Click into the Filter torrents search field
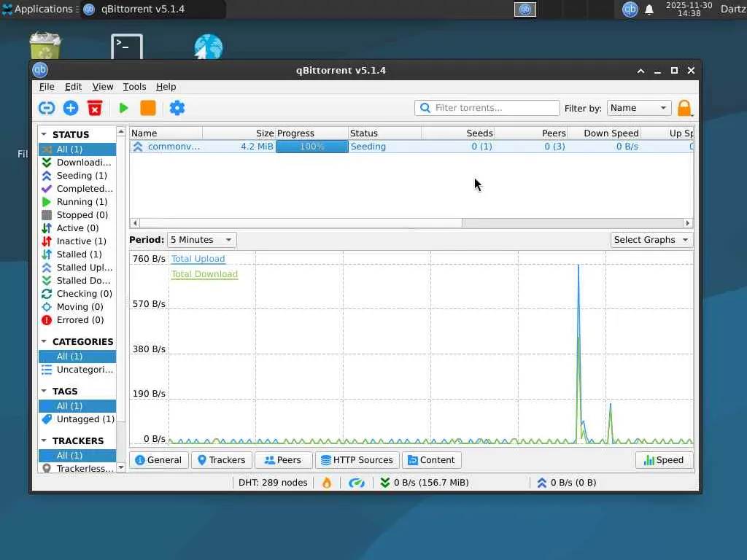Image resolution: width=747 pixels, height=560 pixels. (x=487, y=108)
